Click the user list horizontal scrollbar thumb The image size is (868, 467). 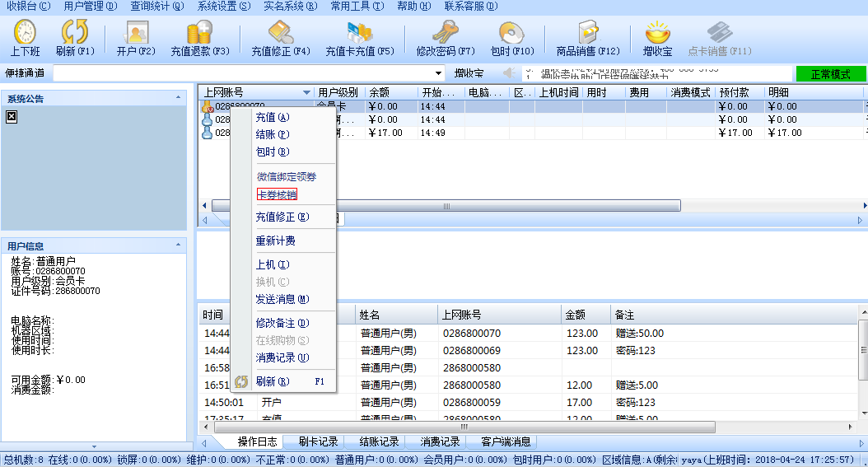pos(446,206)
